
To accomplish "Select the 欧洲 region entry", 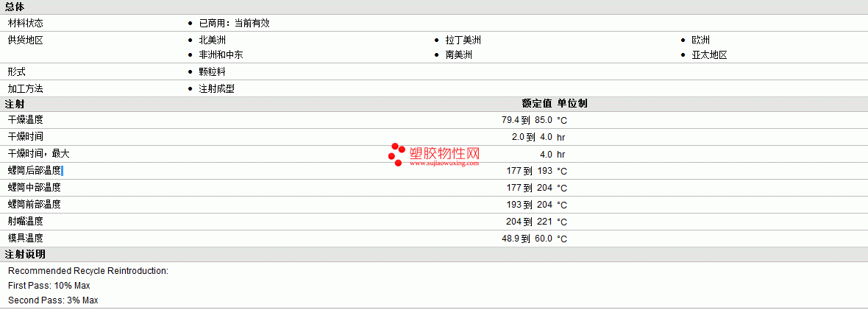I will click(701, 40).
